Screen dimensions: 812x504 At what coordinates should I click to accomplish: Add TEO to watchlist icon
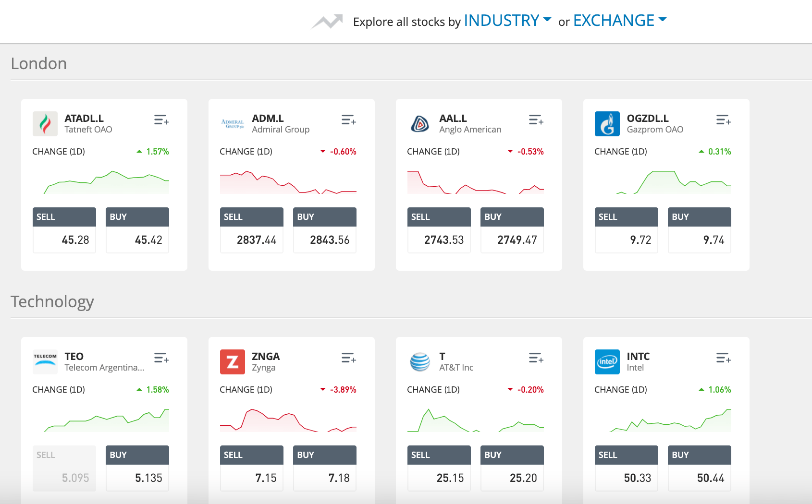coord(161,358)
